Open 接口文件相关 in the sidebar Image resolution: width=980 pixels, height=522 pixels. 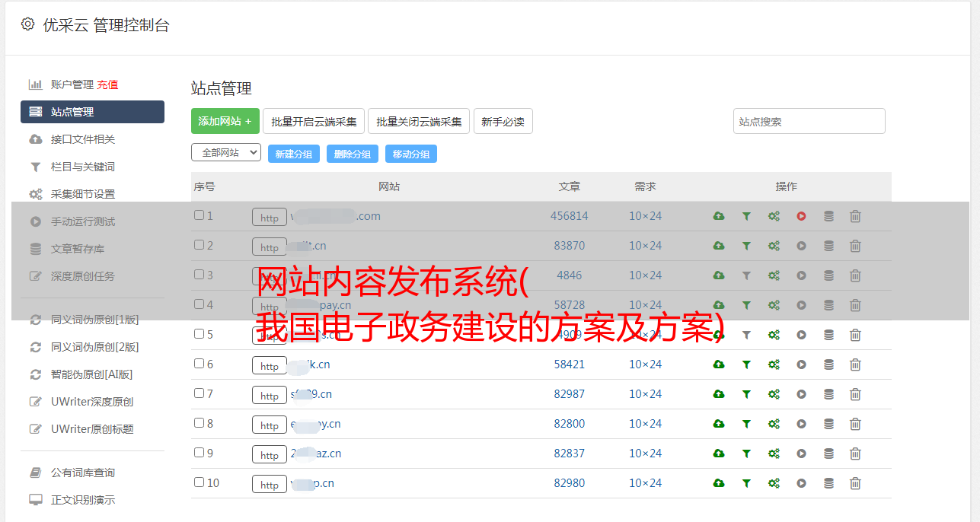[x=83, y=139]
